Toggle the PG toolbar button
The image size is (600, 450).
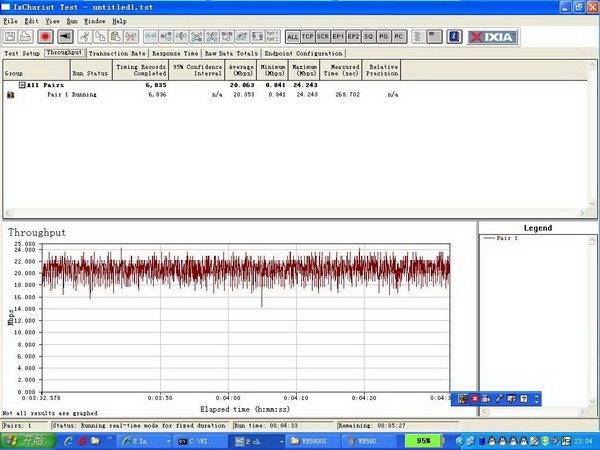coord(384,36)
